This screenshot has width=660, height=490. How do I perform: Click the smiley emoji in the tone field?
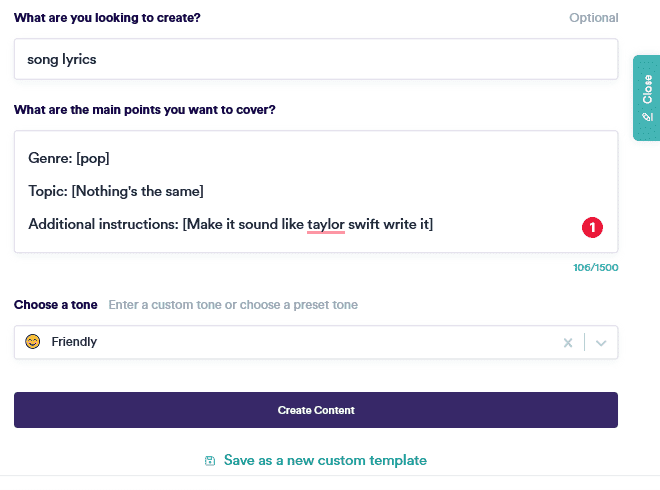click(x=33, y=342)
